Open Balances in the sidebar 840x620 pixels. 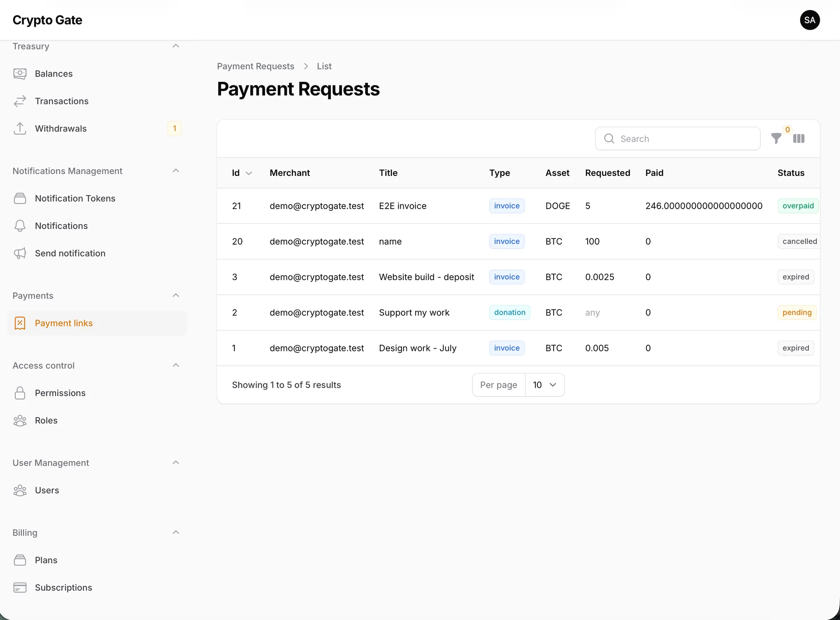(98, 74)
